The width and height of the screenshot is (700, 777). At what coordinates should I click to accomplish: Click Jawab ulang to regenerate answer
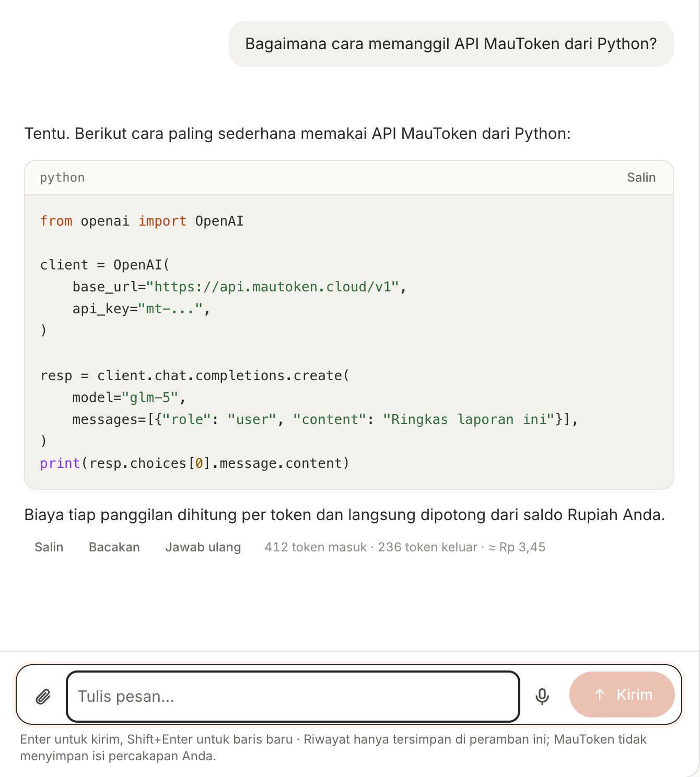pyautogui.click(x=203, y=547)
